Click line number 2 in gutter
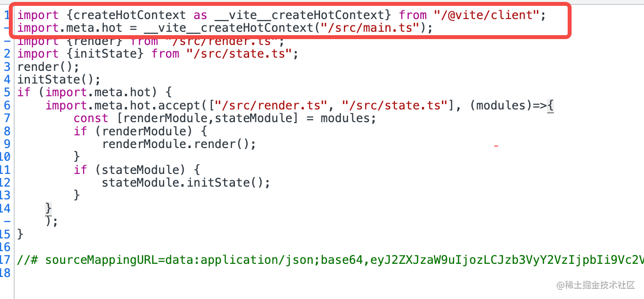This screenshot has width=644, height=299. coord(7,54)
